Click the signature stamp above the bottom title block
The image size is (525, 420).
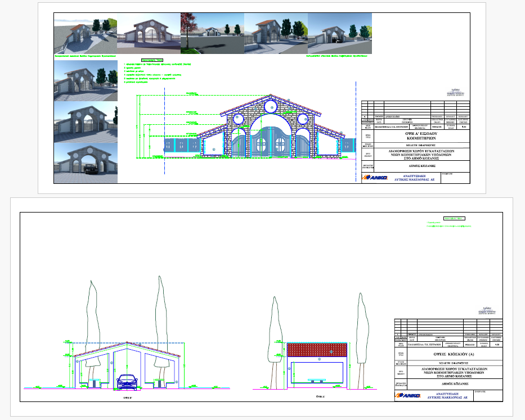(x=488, y=310)
